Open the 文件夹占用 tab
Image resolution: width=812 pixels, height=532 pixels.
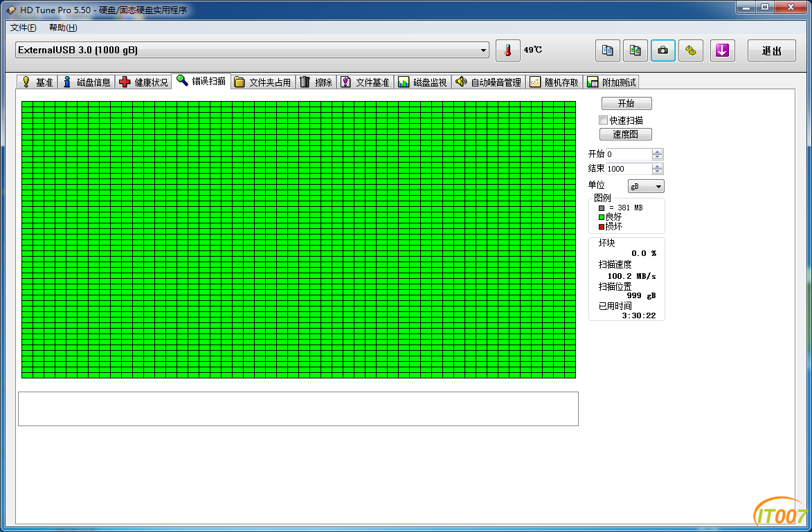point(262,82)
